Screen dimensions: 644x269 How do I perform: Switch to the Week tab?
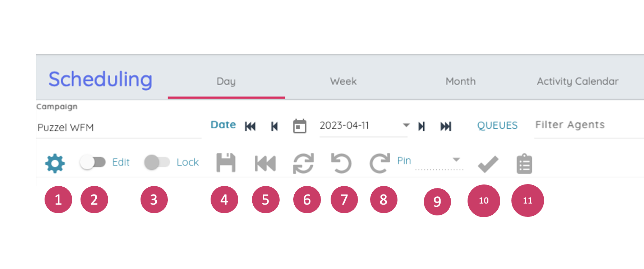(343, 82)
